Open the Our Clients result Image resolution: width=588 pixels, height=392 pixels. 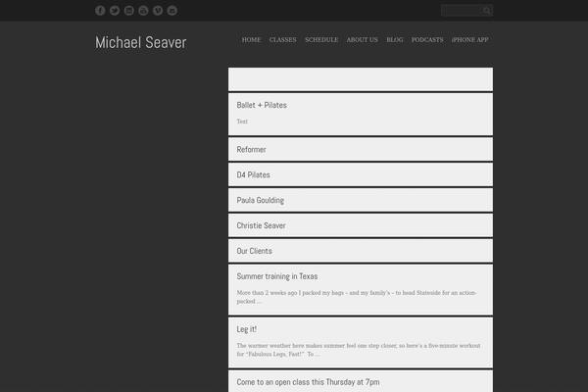254,251
